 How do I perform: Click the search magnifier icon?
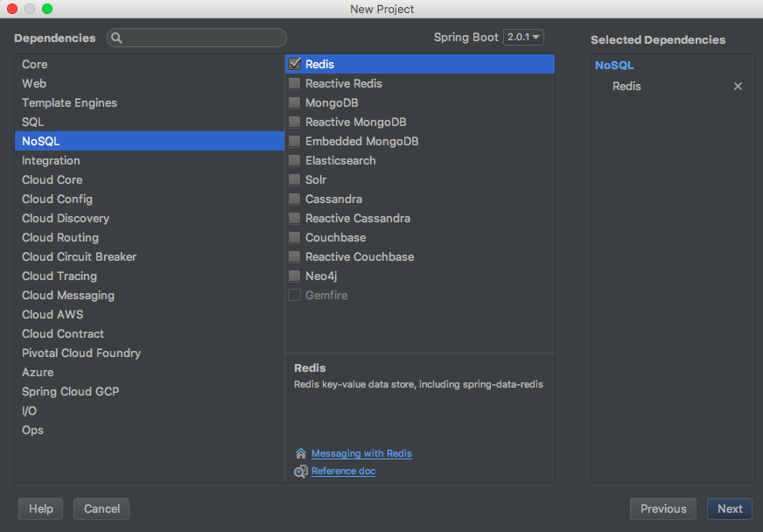pyautogui.click(x=116, y=38)
